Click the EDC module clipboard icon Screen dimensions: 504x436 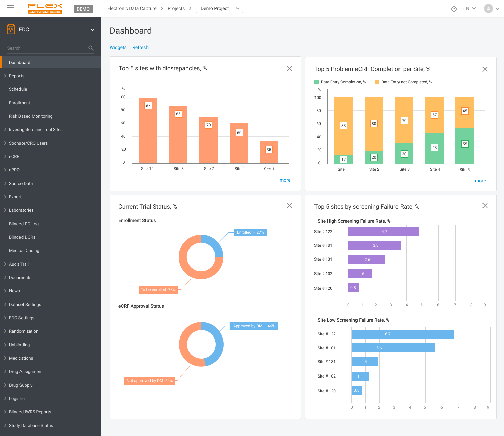11,29
